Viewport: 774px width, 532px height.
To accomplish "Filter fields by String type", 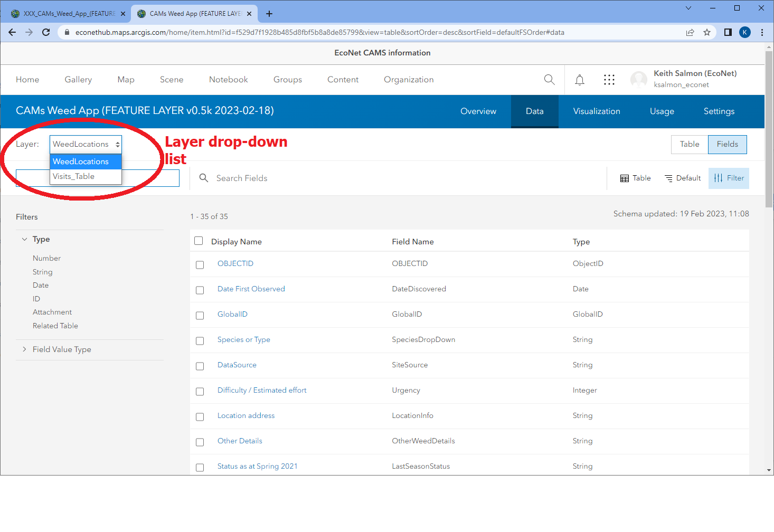I will [42, 272].
